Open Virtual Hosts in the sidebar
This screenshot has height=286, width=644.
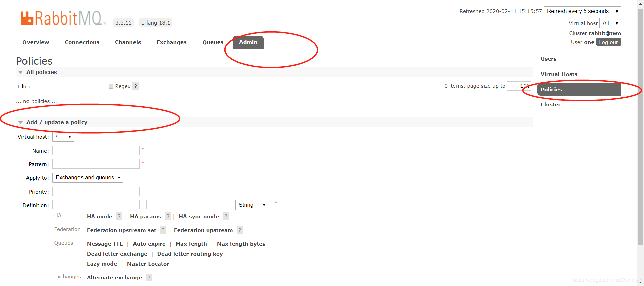559,74
